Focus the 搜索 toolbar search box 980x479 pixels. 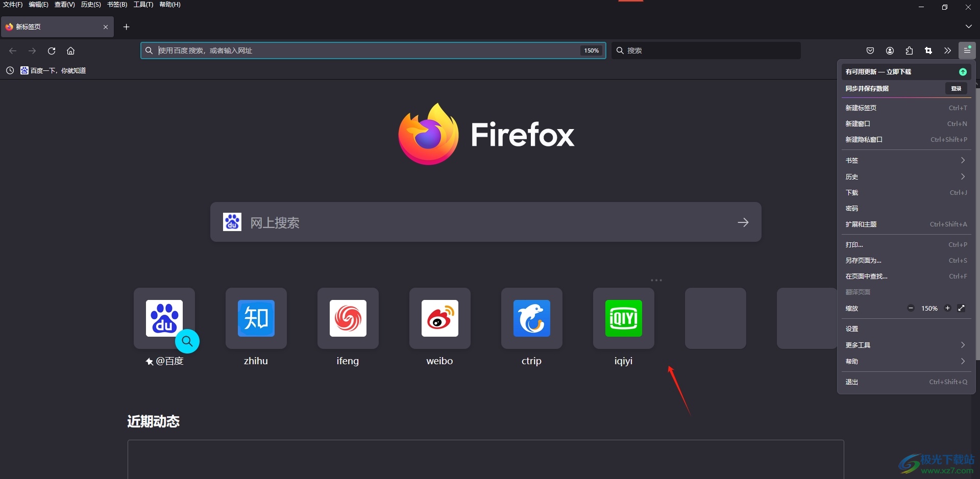tap(706, 51)
